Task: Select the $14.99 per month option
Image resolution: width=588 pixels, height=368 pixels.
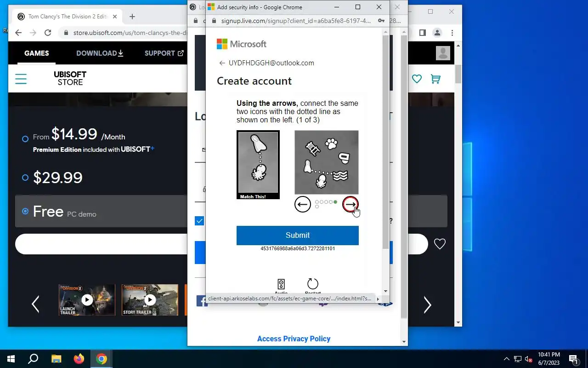Action: pyautogui.click(x=25, y=138)
